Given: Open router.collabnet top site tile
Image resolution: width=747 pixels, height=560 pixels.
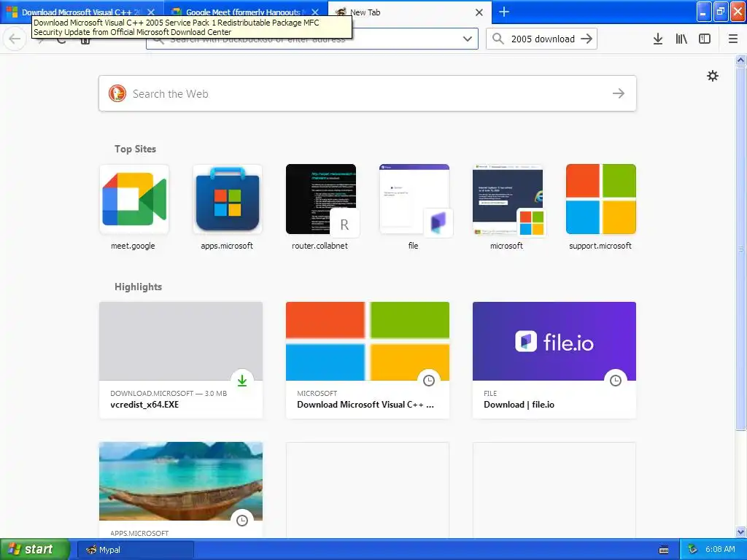Looking at the screenshot, I should [x=321, y=208].
